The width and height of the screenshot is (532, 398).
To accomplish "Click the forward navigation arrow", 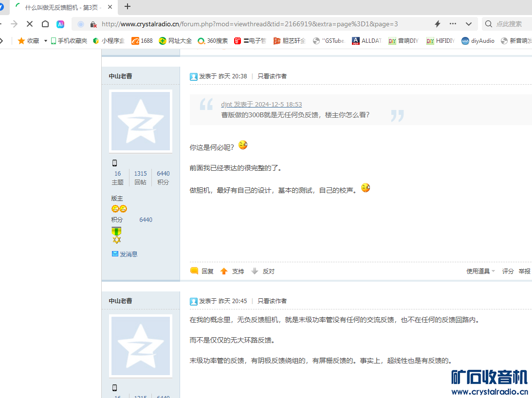I will click(14, 24).
